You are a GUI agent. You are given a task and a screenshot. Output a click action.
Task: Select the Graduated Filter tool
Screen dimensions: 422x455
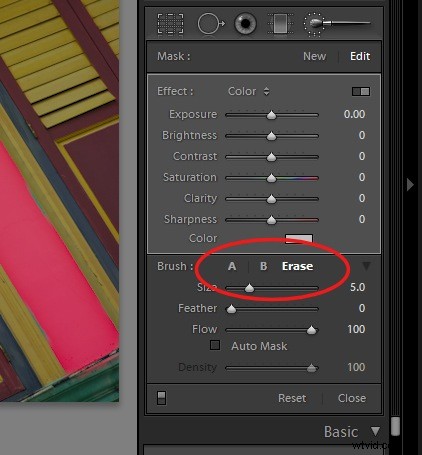click(x=280, y=24)
